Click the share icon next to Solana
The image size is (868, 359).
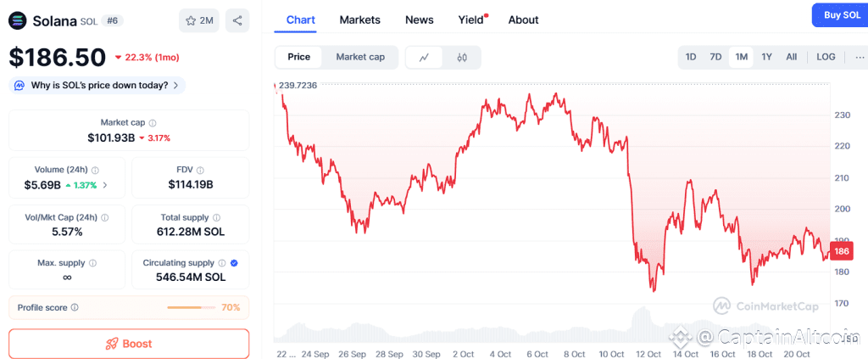pos(237,20)
